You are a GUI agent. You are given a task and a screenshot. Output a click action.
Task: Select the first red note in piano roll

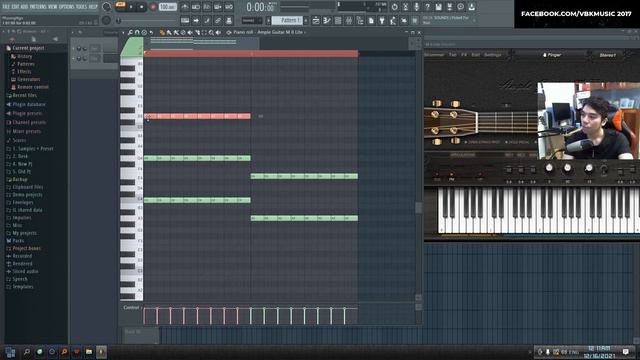[x=150, y=116]
